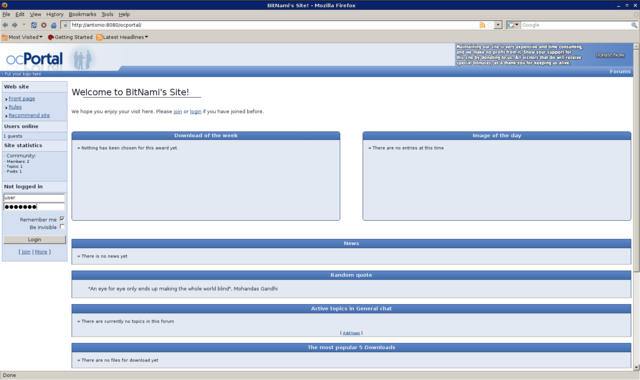This screenshot has width=640, height=380.
Task: Click the password field
Action: point(34,207)
